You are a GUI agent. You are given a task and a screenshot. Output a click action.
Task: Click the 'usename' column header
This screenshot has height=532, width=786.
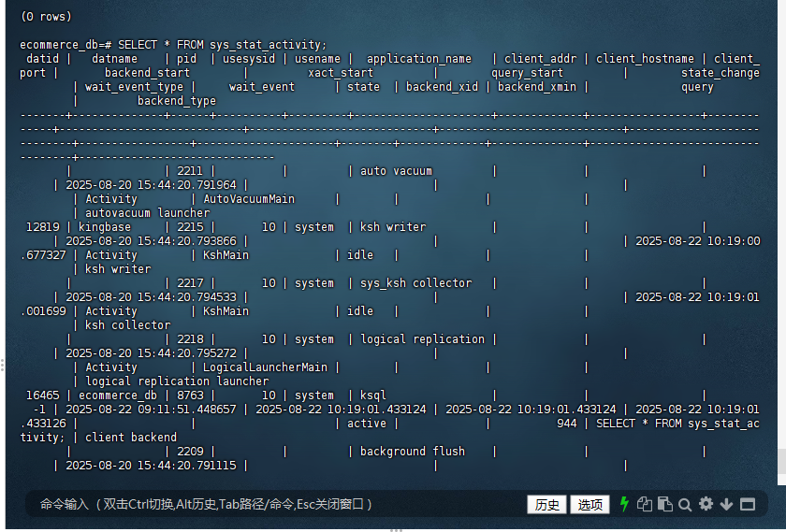click(317, 59)
